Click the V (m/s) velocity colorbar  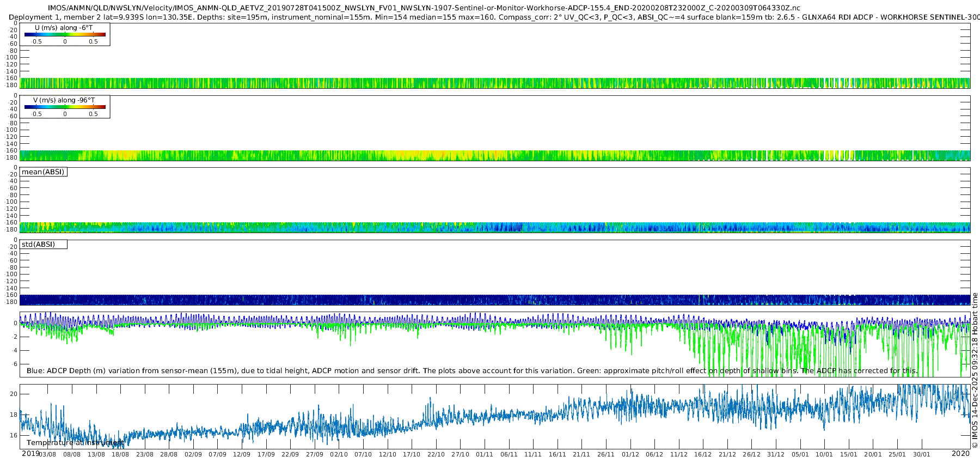click(65, 107)
